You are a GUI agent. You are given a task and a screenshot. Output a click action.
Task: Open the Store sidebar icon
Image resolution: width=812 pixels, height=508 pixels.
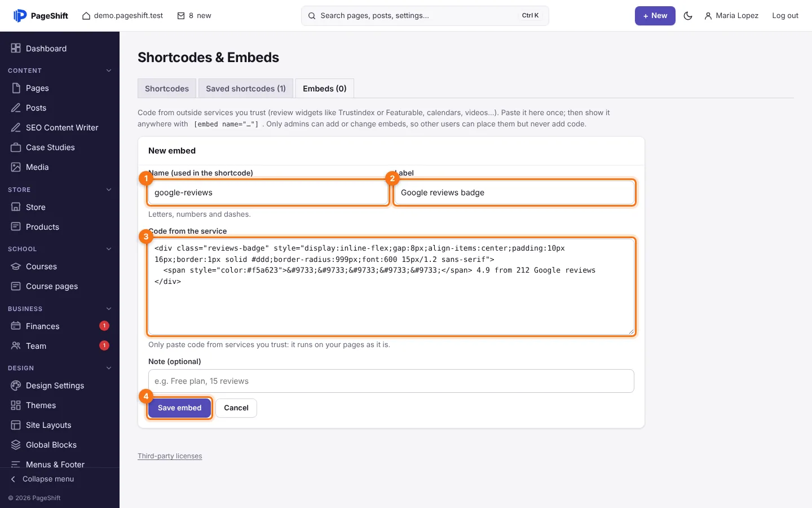click(16, 207)
